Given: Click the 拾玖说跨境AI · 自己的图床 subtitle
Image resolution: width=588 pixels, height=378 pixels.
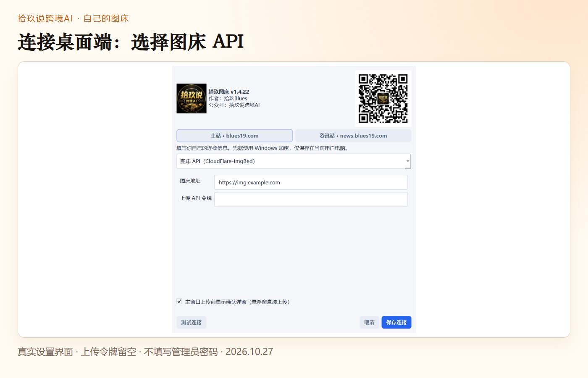Looking at the screenshot, I should tap(73, 18).
